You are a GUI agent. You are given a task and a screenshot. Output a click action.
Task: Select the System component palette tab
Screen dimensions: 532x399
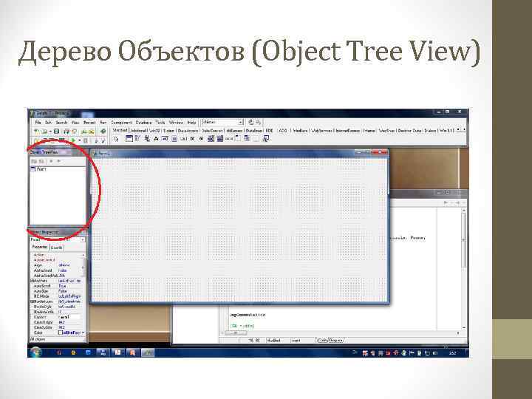pyautogui.click(x=168, y=131)
